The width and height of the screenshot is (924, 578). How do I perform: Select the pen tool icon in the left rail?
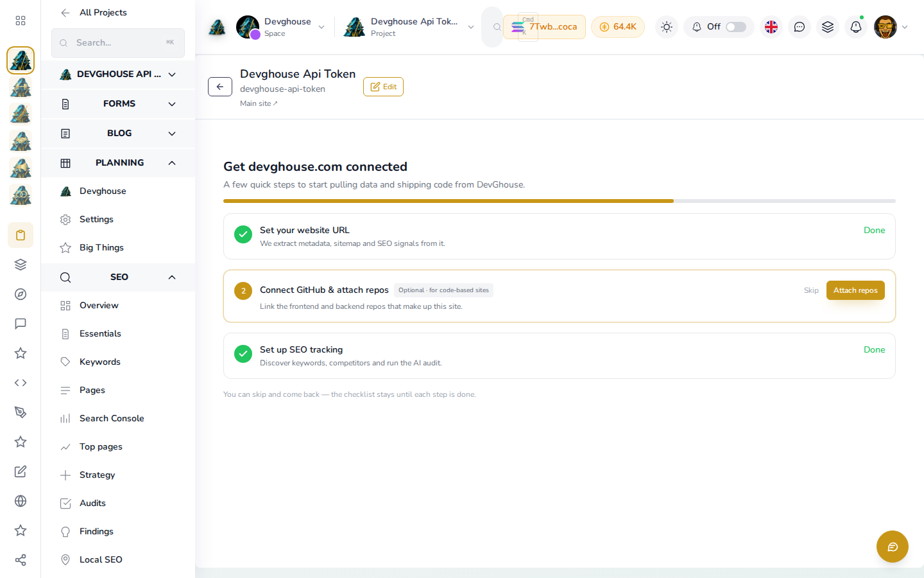[21, 412]
